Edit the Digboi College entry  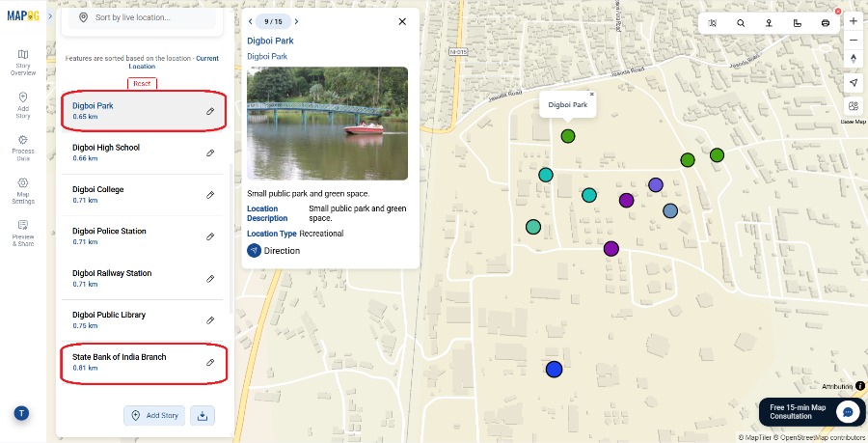pyautogui.click(x=210, y=195)
